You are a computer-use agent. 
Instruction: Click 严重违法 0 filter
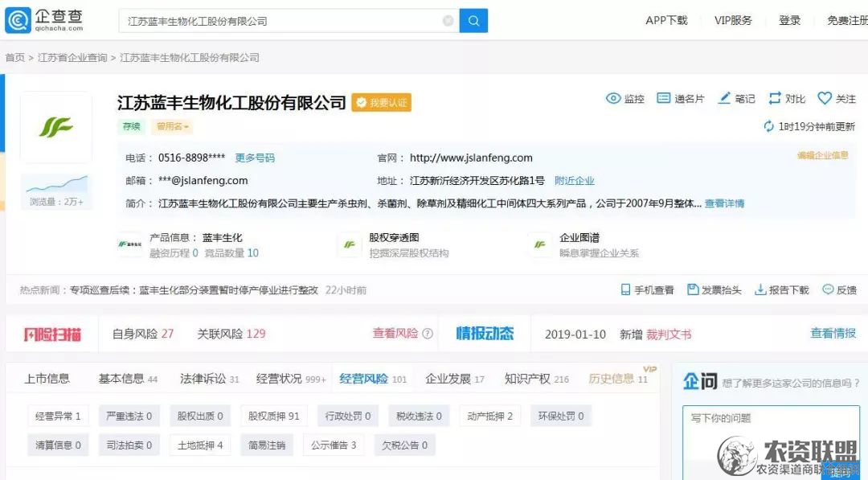pyautogui.click(x=129, y=416)
